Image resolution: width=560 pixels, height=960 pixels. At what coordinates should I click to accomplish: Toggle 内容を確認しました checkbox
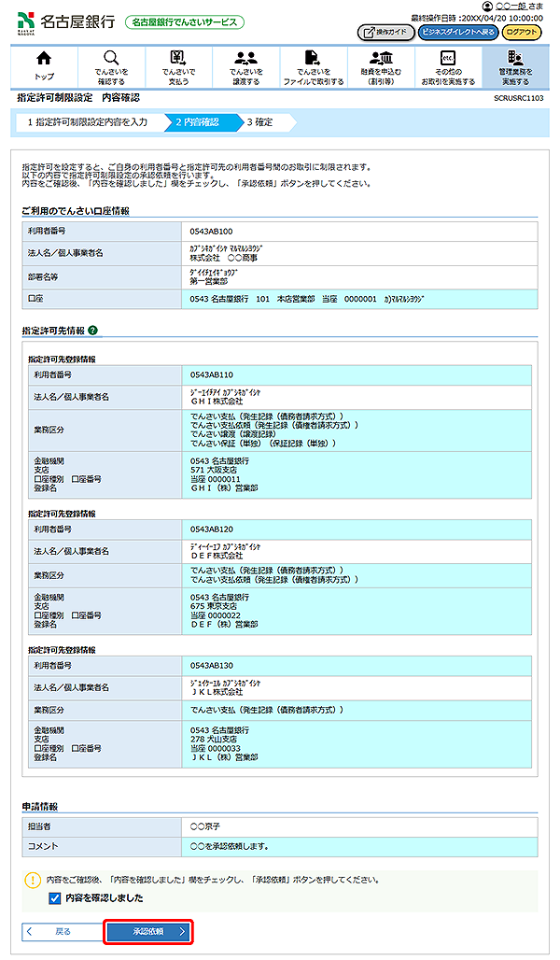tap(55, 898)
